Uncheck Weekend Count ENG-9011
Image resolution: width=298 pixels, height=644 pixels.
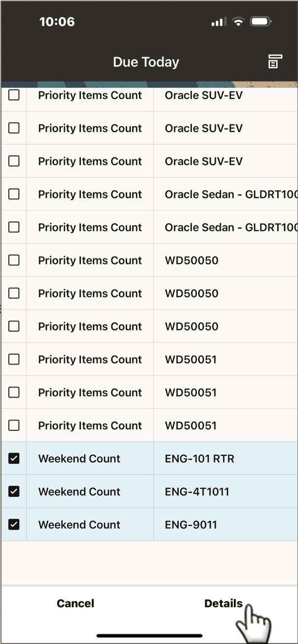14,524
